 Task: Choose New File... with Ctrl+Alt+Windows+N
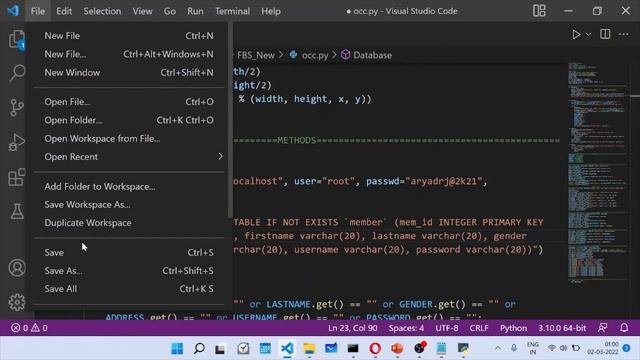click(129, 54)
